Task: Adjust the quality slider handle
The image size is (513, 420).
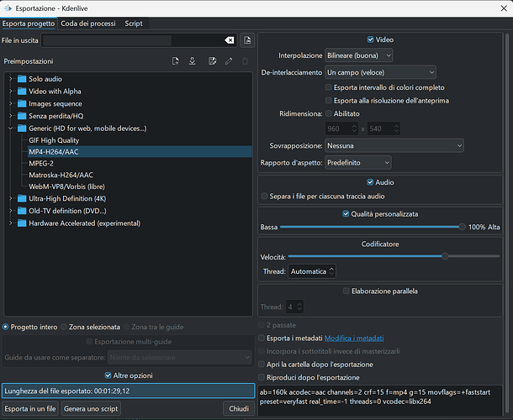Action: coord(462,227)
